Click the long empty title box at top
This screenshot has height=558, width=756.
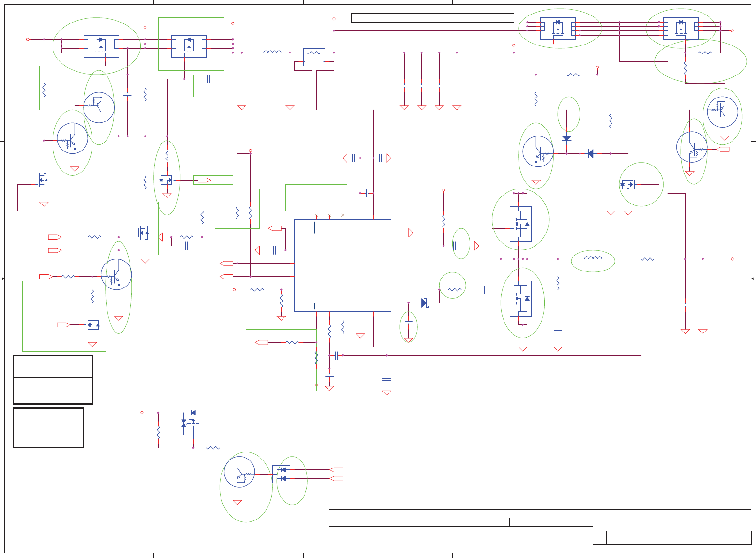pos(433,18)
